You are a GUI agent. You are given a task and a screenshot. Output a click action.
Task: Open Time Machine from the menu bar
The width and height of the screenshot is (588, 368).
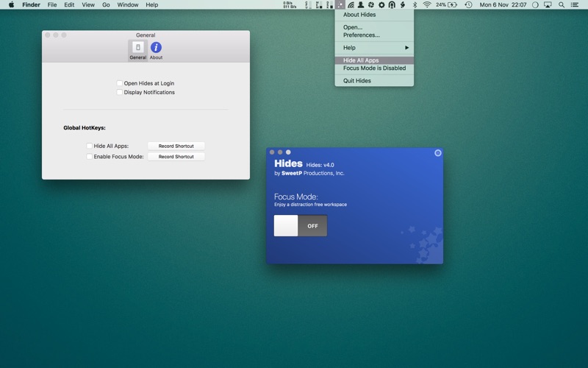point(468,4)
